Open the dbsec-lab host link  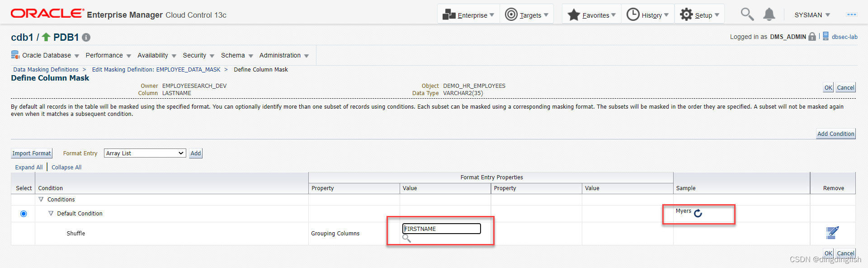coord(844,37)
